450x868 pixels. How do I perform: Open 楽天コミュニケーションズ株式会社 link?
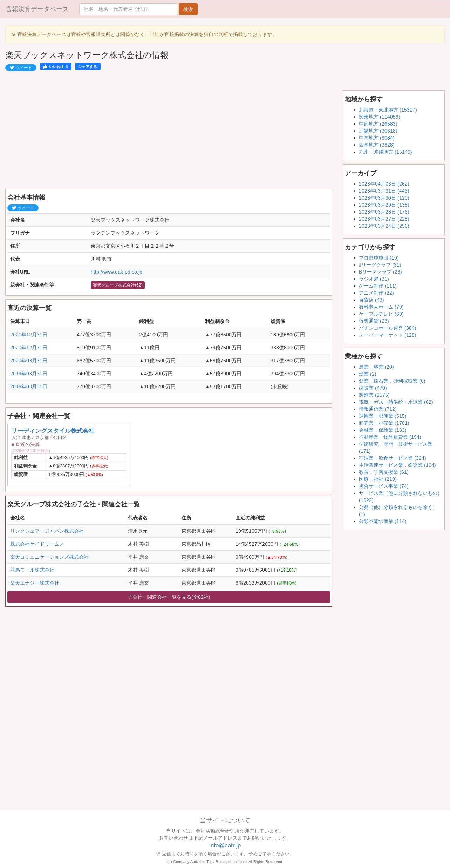[x=49, y=557]
